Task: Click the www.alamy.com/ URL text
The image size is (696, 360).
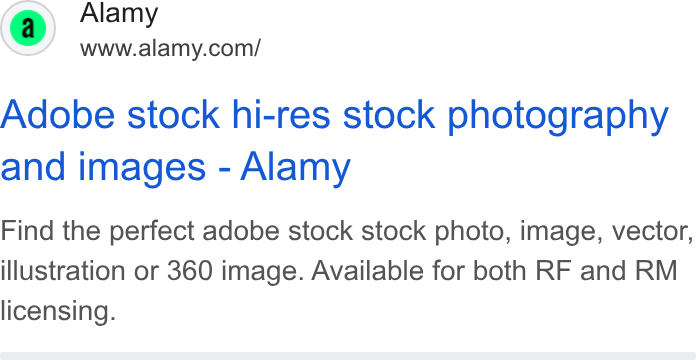Action: [x=170, y=48]
